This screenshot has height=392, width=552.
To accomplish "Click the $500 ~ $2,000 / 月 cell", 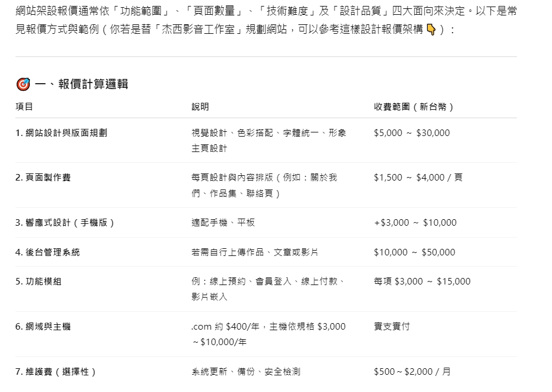I will tap(412, 372).
